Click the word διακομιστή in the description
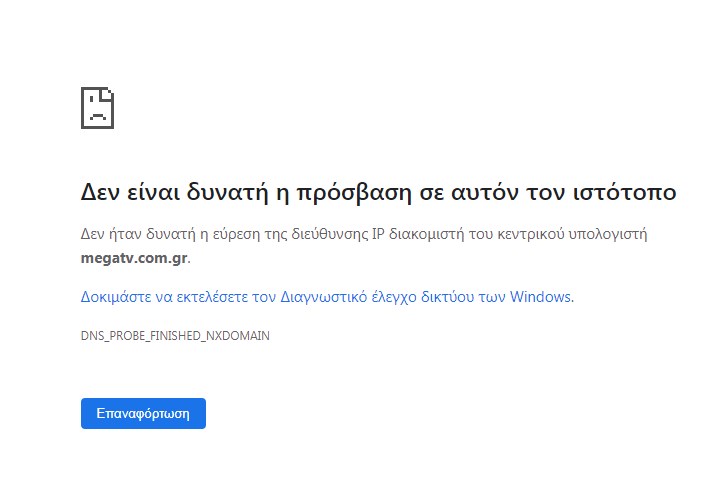The height and width of the screenshot is (478, 725). [426, 234]
